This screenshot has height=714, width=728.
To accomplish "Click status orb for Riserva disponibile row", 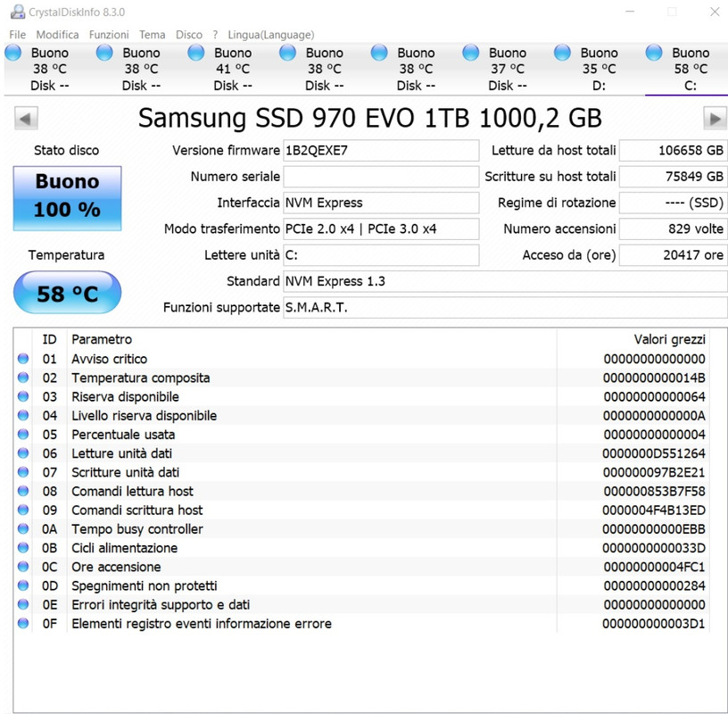I will click(x=23, y=396).
